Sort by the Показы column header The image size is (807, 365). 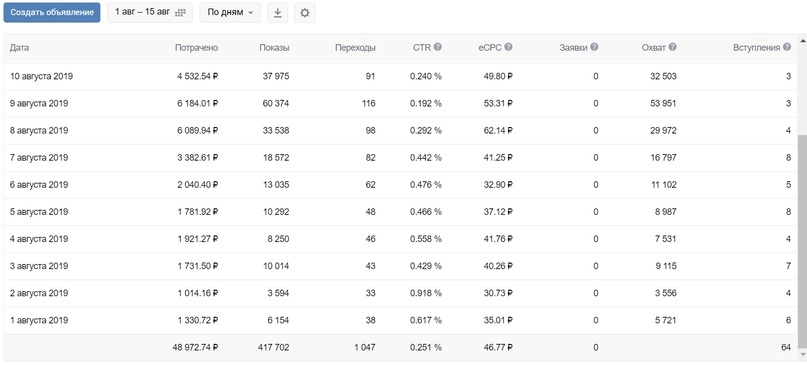[274, 47]
